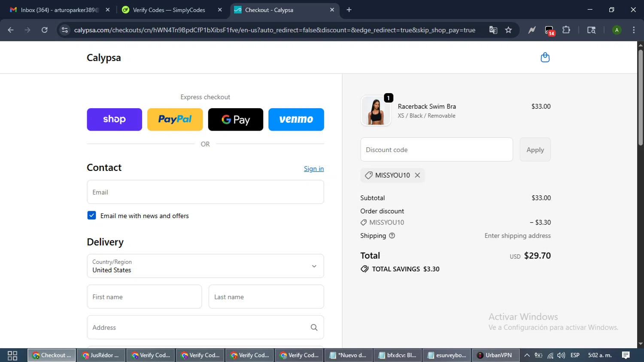Click the volume speaker tray icon
The height and width of the screenshot is (362, 644).
click(561, 356)
